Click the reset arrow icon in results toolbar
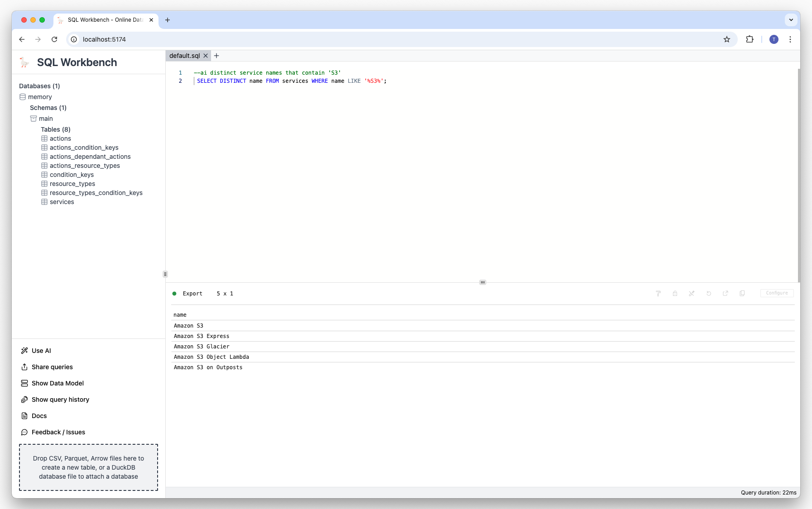Image resolution: width=812 pixels, height=509 pixels. pyautogui.click(x=709, y=294)
